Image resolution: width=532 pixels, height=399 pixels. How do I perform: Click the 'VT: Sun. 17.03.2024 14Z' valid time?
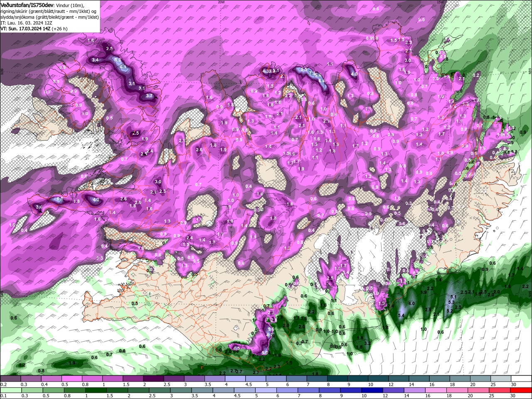pyautogui.click(x=25, y=29)
